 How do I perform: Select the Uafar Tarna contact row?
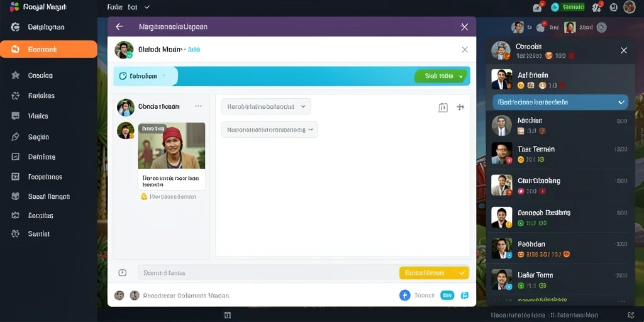point(560,280)
